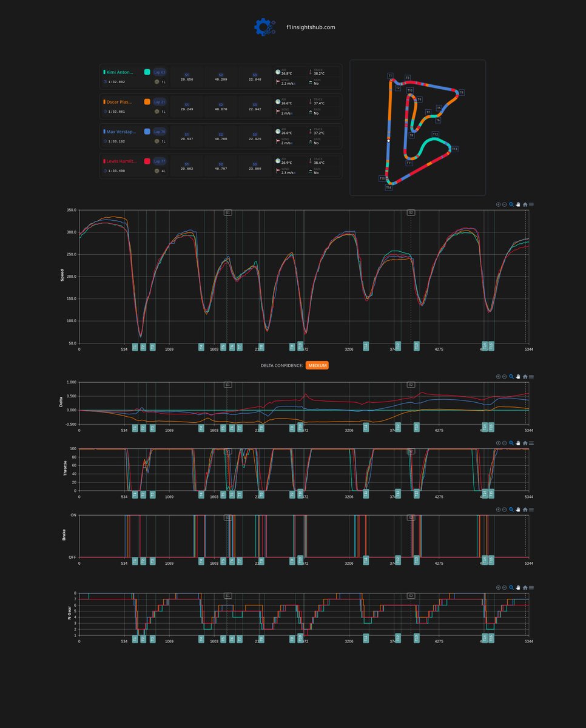Click the T1 turn marker on N Gear chart
Viewport: 586px width, 728px height.
(135, 638)
